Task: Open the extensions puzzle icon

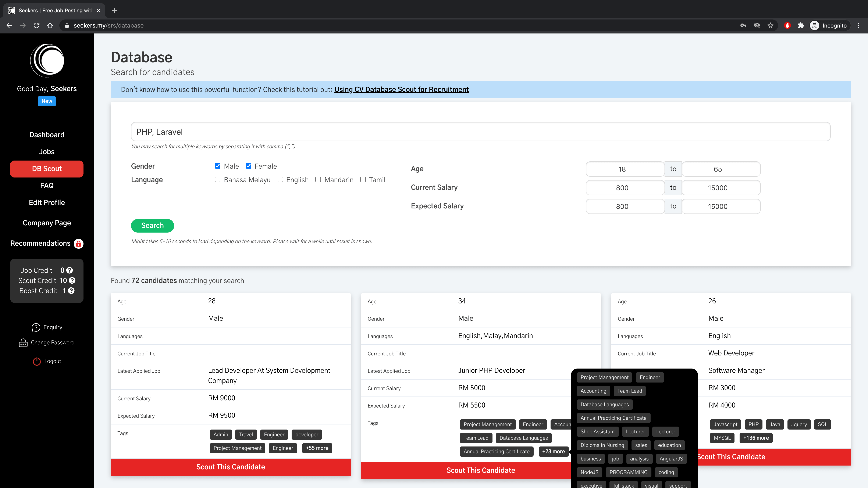Action: [x=801, y=26]
